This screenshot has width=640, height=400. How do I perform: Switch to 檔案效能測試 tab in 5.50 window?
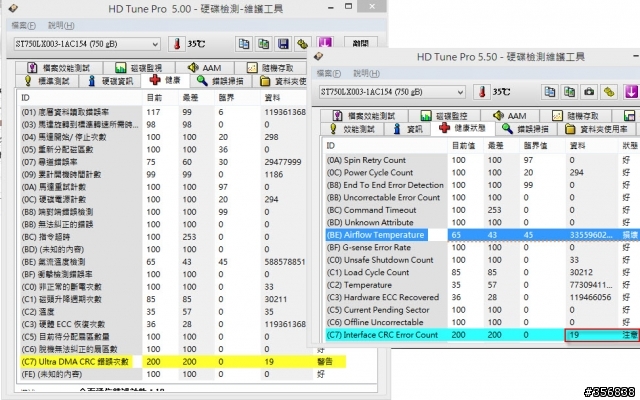[x=364, y=116]
